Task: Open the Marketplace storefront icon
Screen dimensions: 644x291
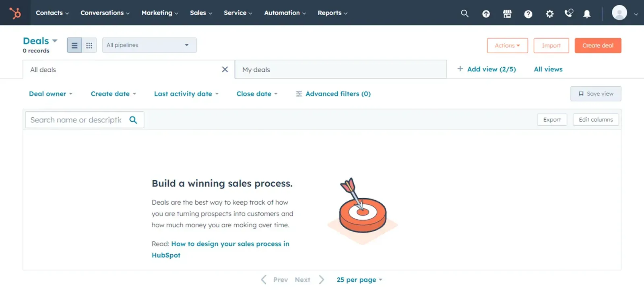Action: pyautogui.click(x=507, y=14)
